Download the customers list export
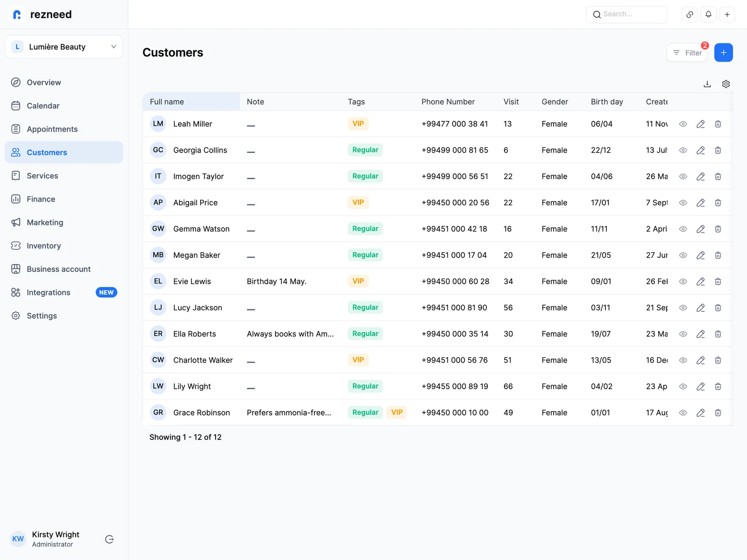 (707, 84)
